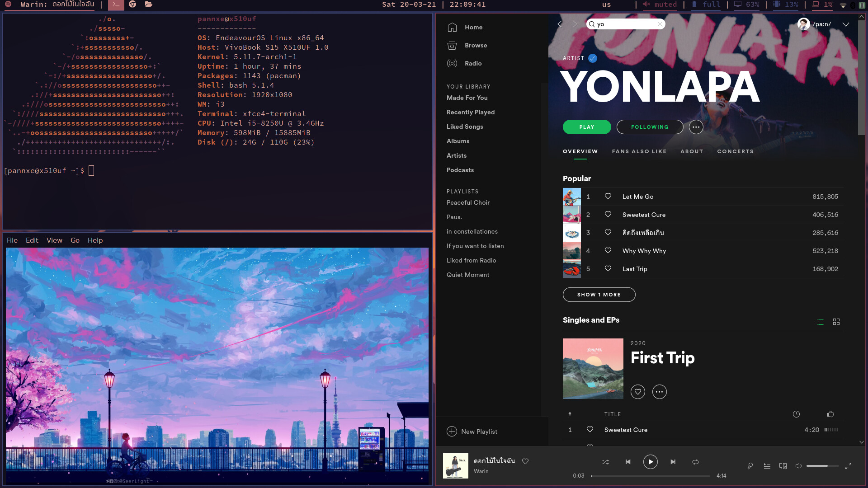This screenshot has height=488, width=868.
Task: Open the Peaceful Choir playlist
Action: pyautogui.click(x=468, y=202)
